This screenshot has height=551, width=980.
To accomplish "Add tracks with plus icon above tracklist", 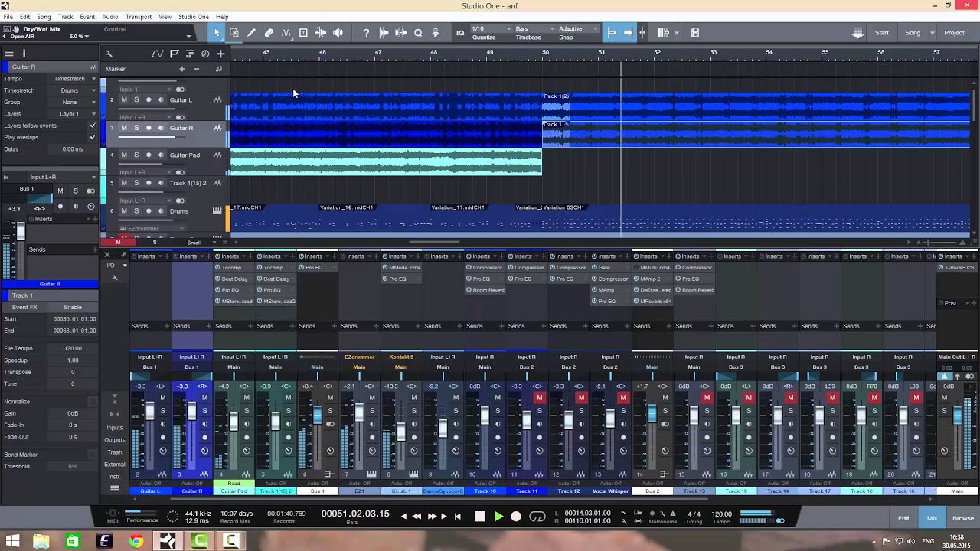I will click(220, 54).
